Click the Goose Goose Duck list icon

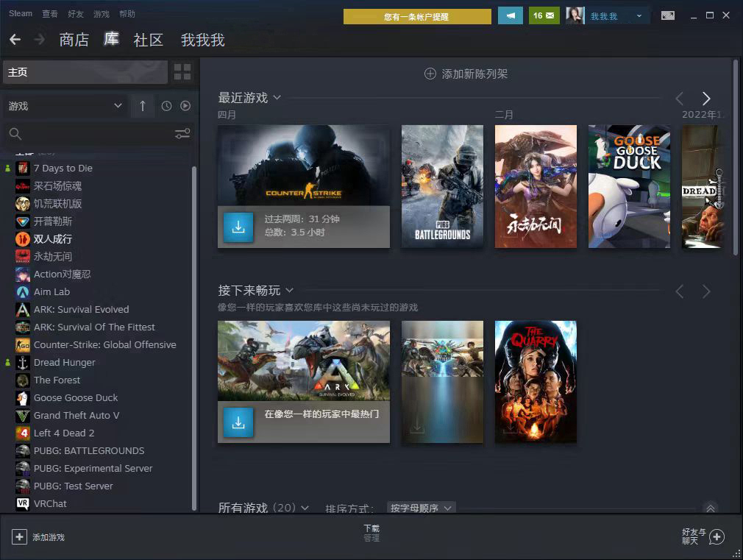22,398
